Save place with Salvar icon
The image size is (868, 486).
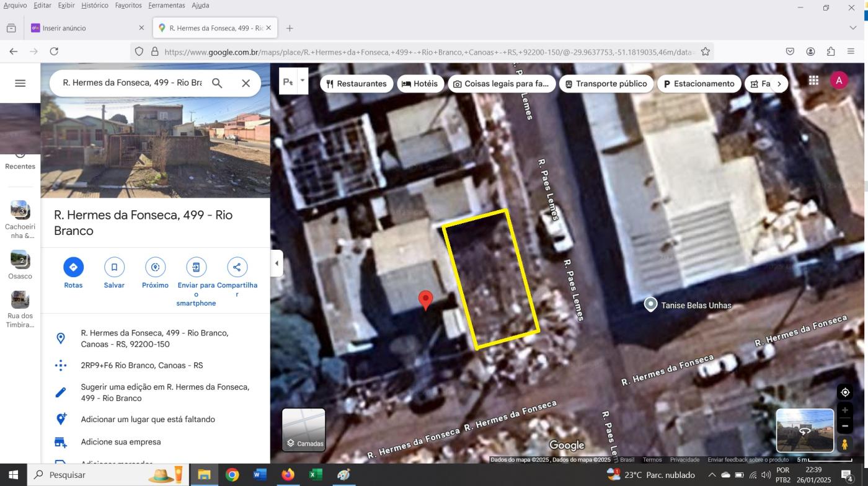(x=114, y=267)
